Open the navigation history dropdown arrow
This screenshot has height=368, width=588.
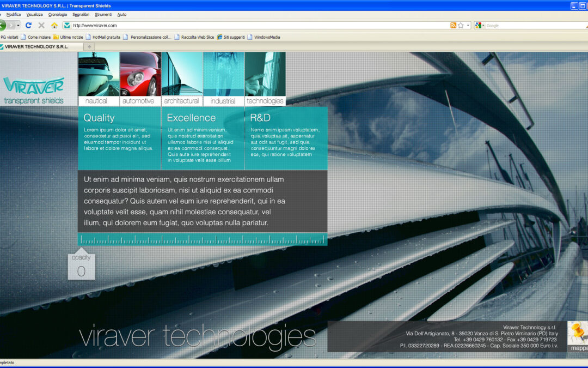tap(18, 26)
